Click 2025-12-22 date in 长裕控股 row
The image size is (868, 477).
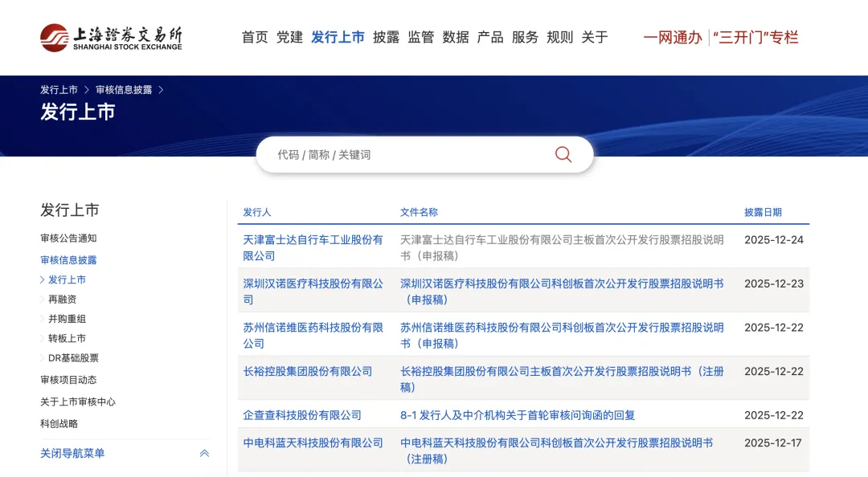click(x=774, y=371)
